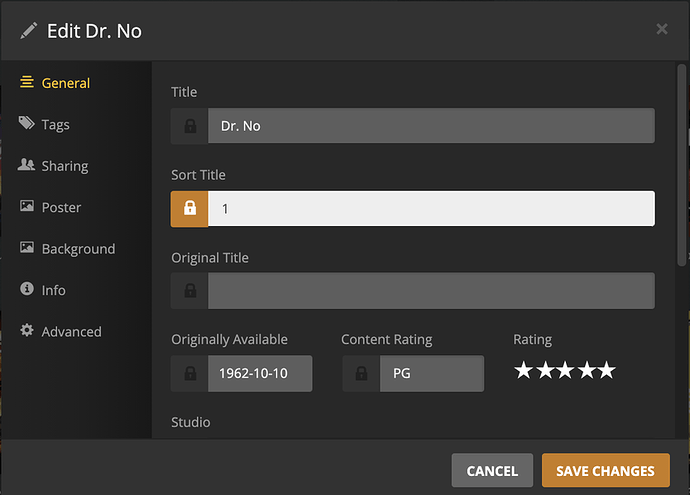The image size is (690, 495).
Task: Click the Cancel button
Action: coord(492,470)
